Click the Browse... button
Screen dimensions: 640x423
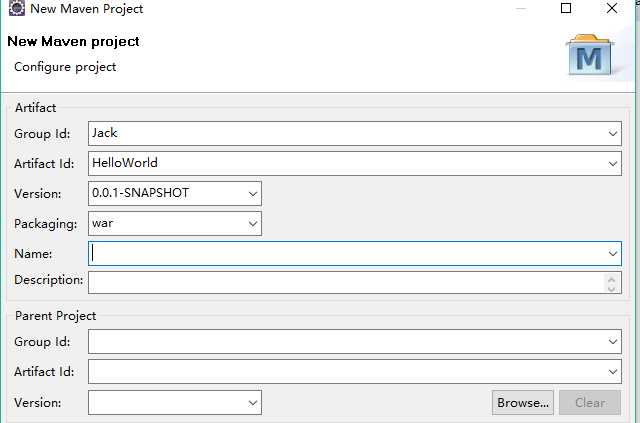tap(523, 403)
